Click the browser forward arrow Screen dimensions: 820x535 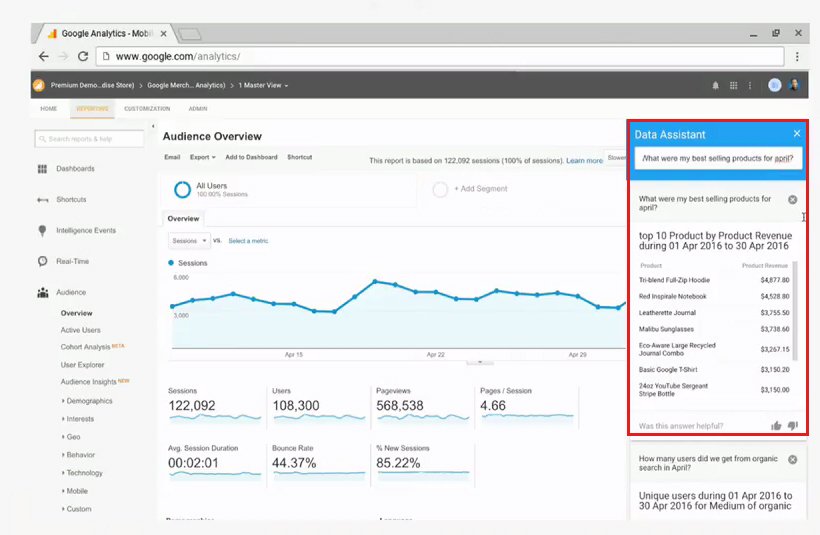click(x=63, y=56)
